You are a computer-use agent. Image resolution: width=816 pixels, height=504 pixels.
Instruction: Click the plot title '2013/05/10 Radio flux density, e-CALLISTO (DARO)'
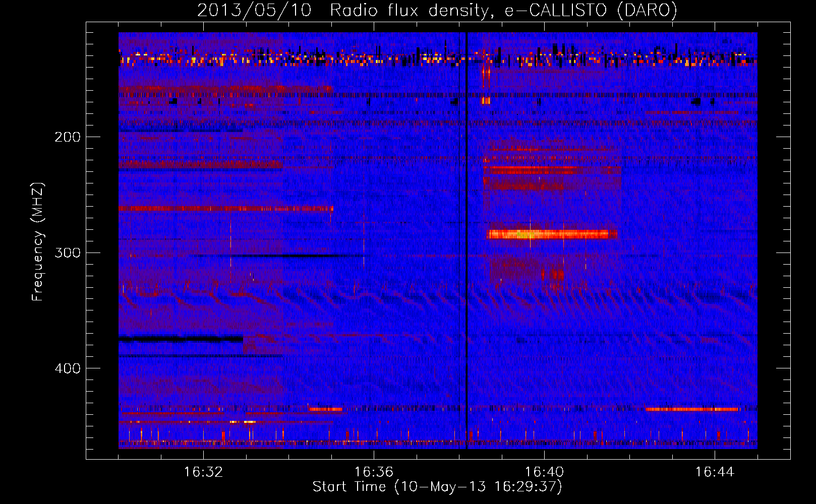click(x=437, y=10)
